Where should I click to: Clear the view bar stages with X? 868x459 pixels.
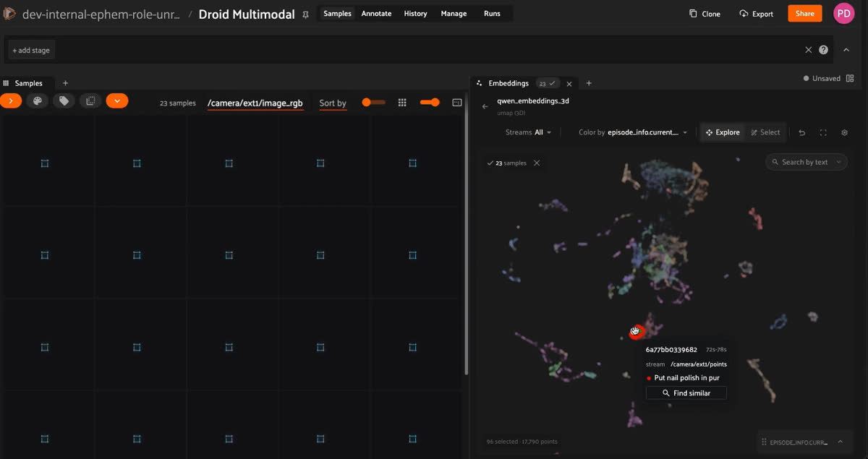point(809,50)
